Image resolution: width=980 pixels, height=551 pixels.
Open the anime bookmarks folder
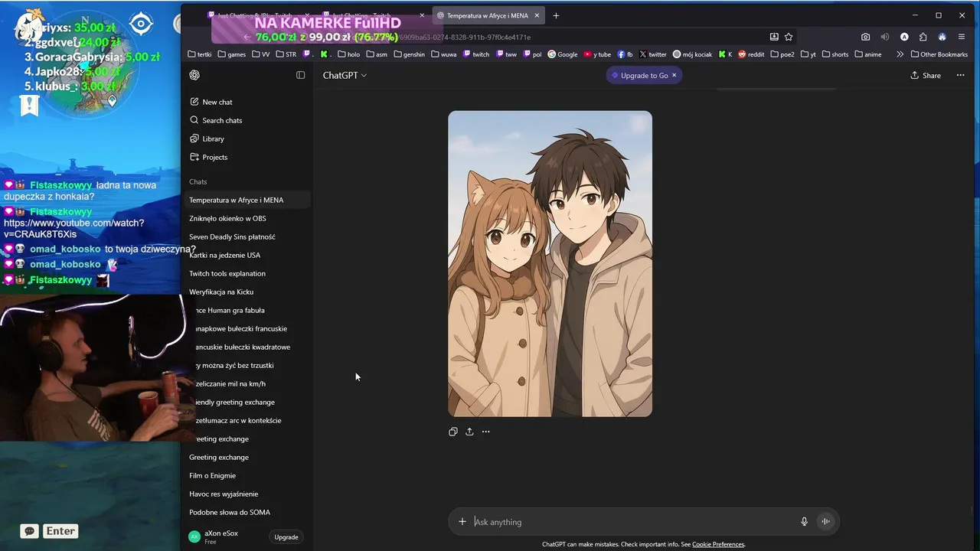[868, 54]
